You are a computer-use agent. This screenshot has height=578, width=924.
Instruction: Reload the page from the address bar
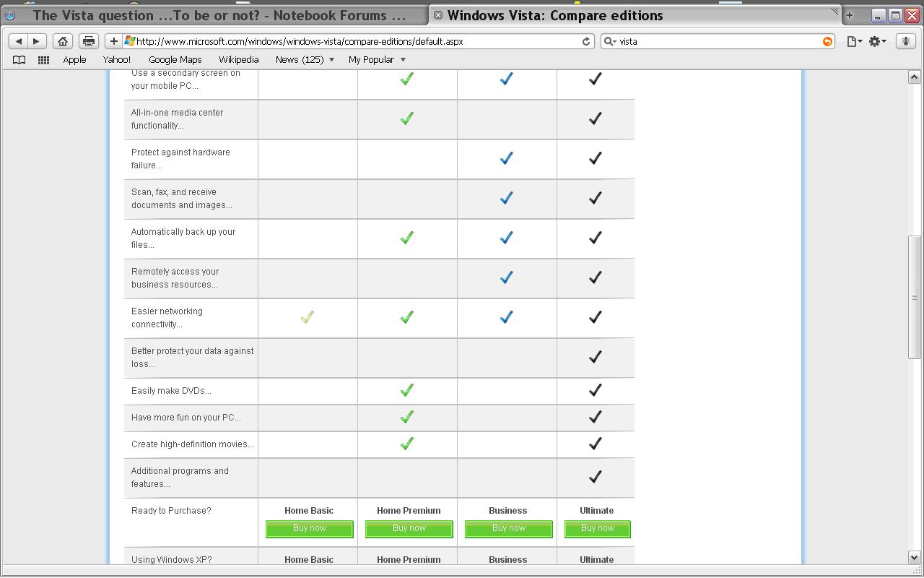[586, 41]
